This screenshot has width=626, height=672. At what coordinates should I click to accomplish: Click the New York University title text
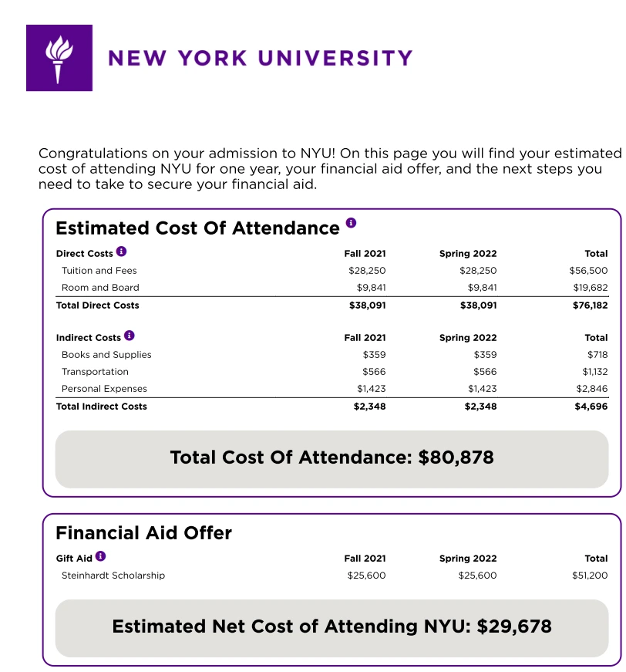click(x=261, y=59)
